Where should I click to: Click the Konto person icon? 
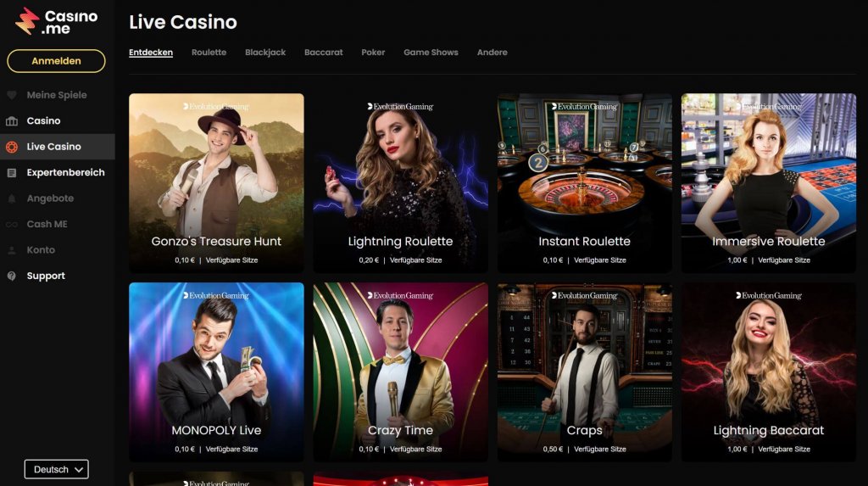(x=12, y=250)
